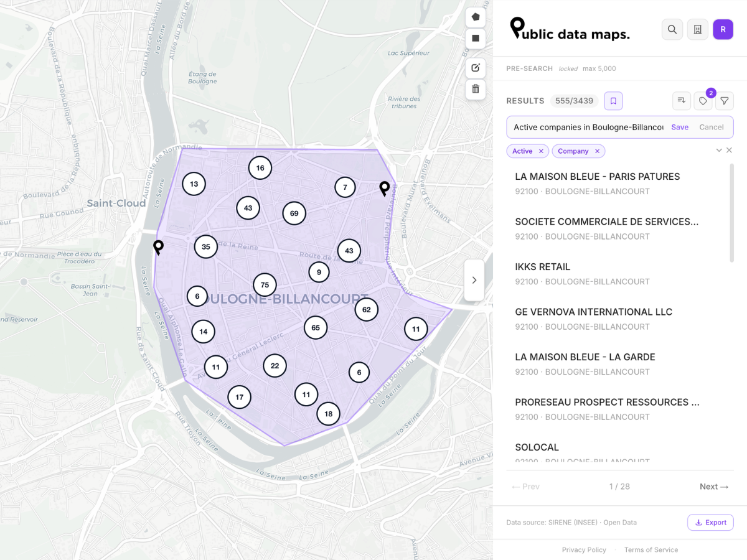The height and width of the screenshot is (560, 747).
Task: Open the filter funnel icon
Action: click(725, 101)
